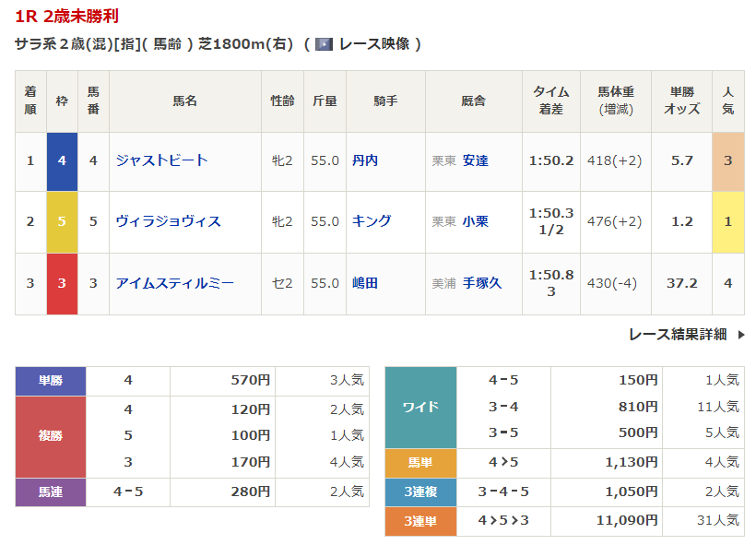Open the レース結果詳細 link
This screenshot has height=545, width=756.
click(x=678, y=334)
